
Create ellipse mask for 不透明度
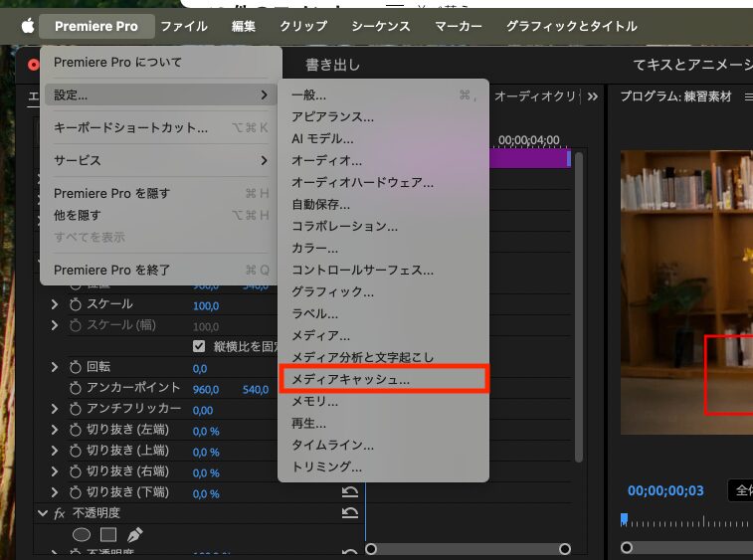click(x=82, y=534)
